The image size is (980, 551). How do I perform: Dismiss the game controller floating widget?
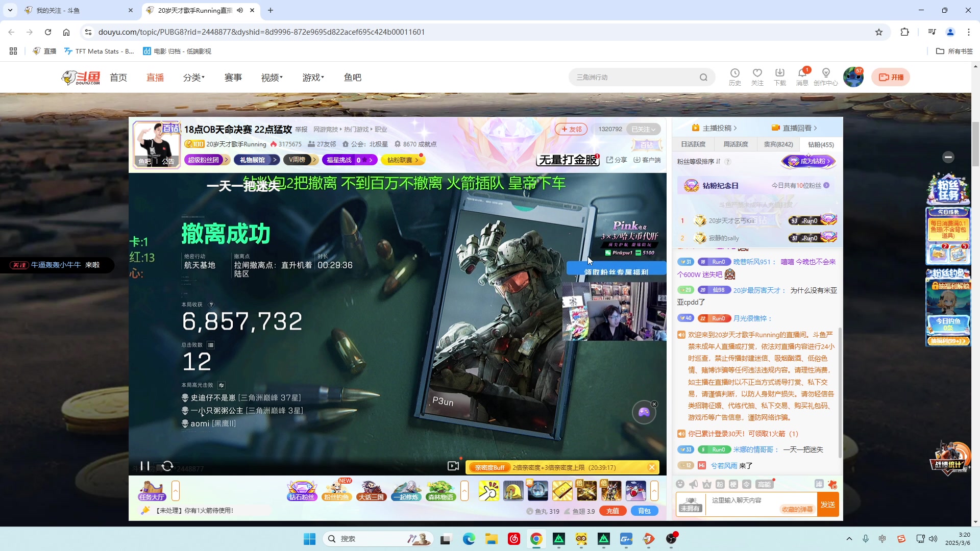point(654,404)
